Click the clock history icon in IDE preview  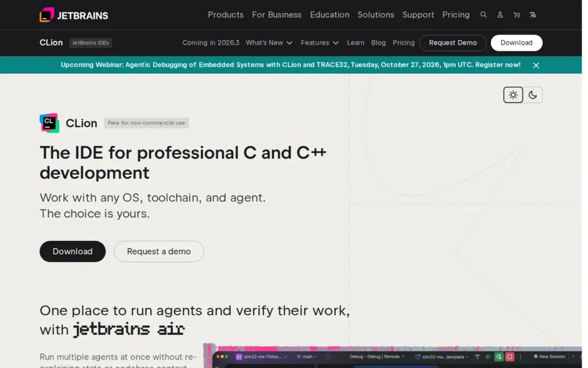click(328, 356)
